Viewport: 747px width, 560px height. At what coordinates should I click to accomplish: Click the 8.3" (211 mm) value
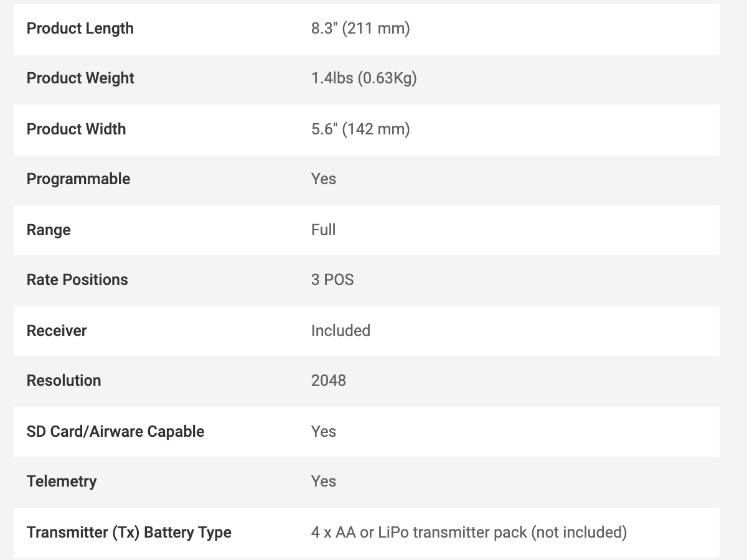pyautogui.click(x=360, y=29)
